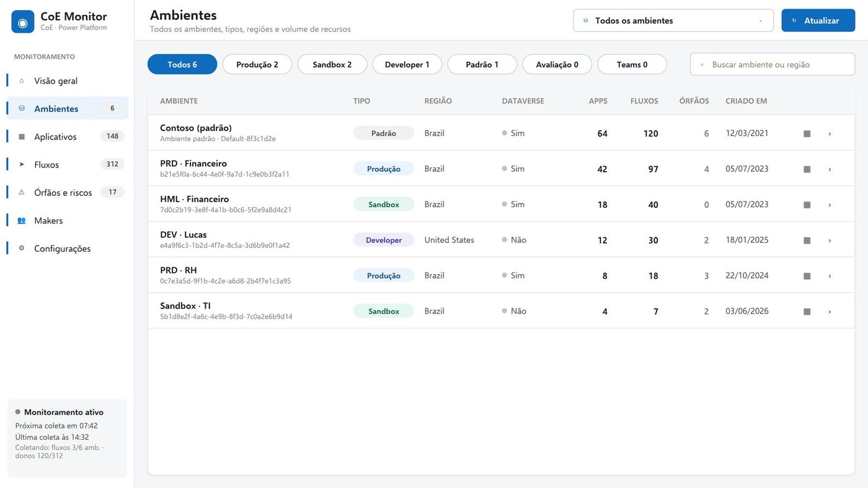Expand the PRD · Financeiro row chevron
This screenshot has width=868, height=488.
[830, 169]
